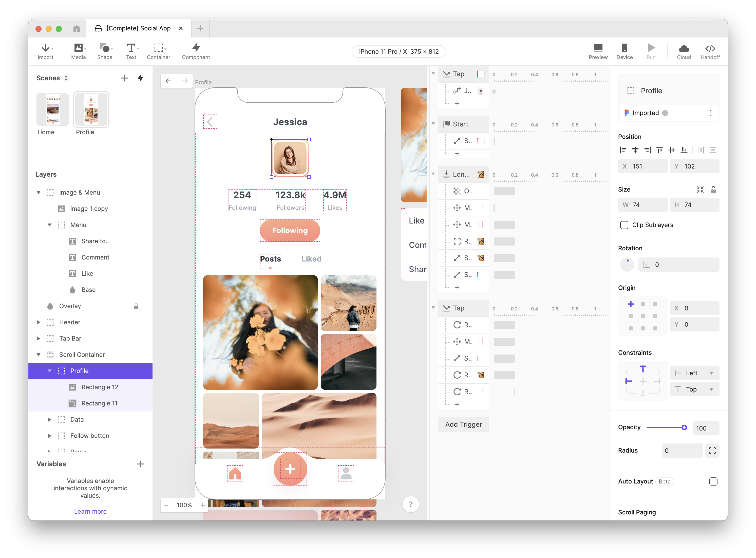The height and width of the screenshot is (558, 756).
Task: Open the Import tool
Action: coord(45,51)
